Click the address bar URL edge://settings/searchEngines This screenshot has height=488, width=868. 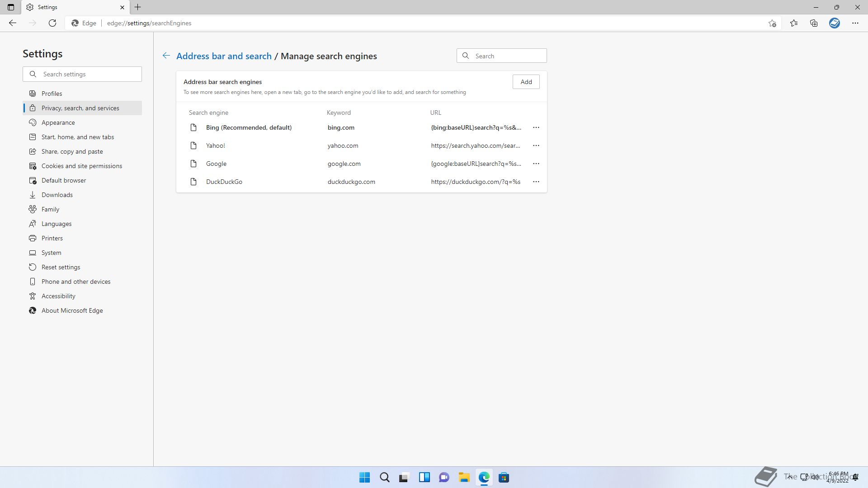click(x=149, y=23)
